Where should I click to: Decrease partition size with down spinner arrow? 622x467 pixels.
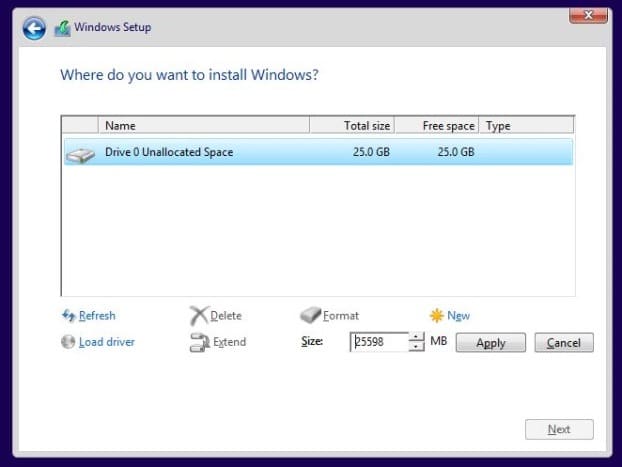tap(416, 347)
